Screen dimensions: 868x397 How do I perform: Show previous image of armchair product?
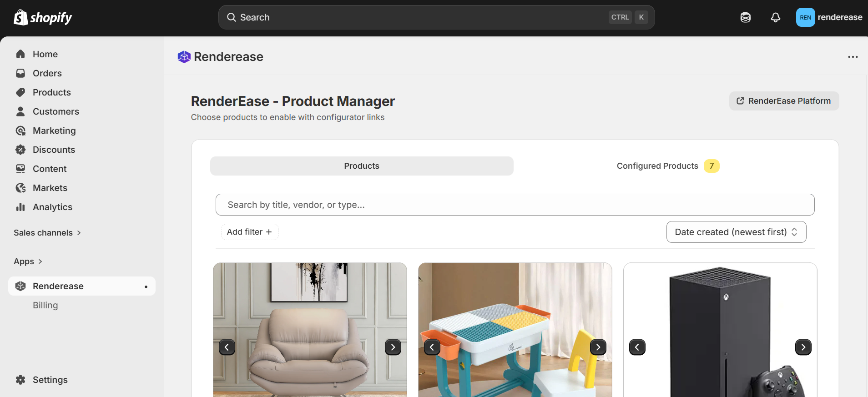[227, 347]
